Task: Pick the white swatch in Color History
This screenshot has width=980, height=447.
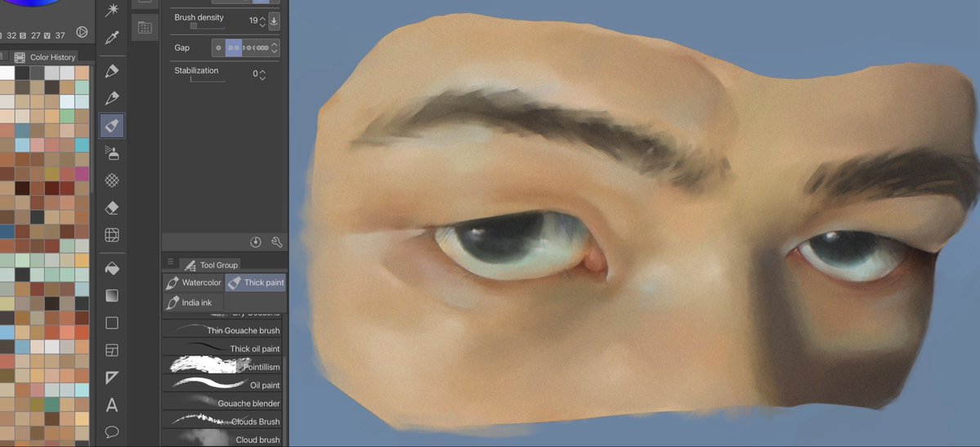Action: tap(7, 73)
